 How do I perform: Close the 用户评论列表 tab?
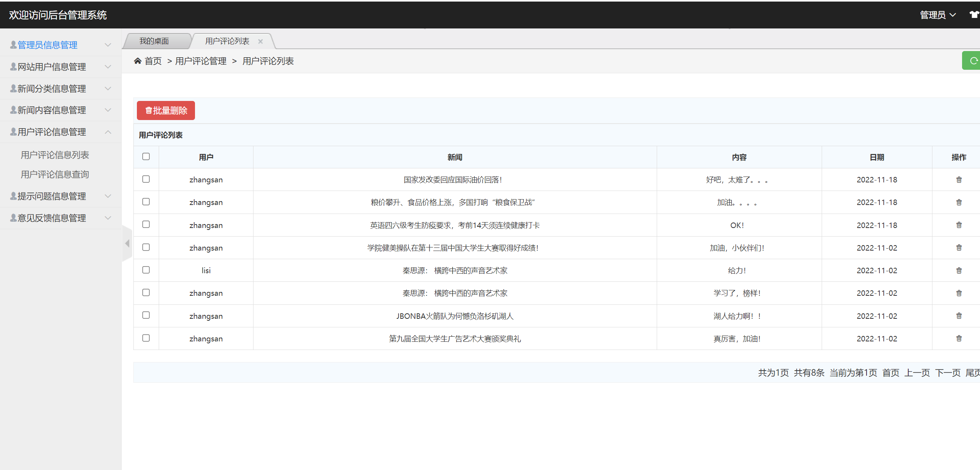coord(261,41)
